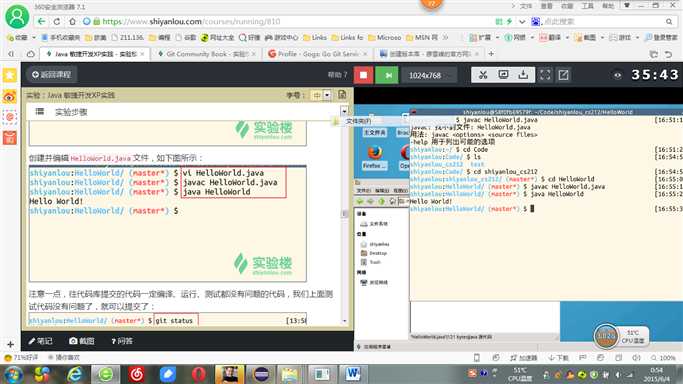Toggle the eye icon beside timer
The height and width of the screenshot is (384, 683).
[x=617, y=75]
